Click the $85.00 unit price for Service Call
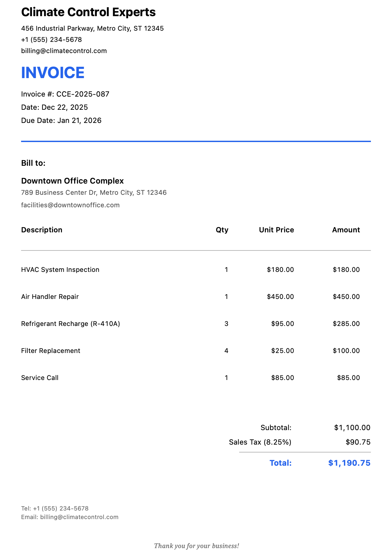The width and height of the screenshot is (392, 555). point(283,378)
